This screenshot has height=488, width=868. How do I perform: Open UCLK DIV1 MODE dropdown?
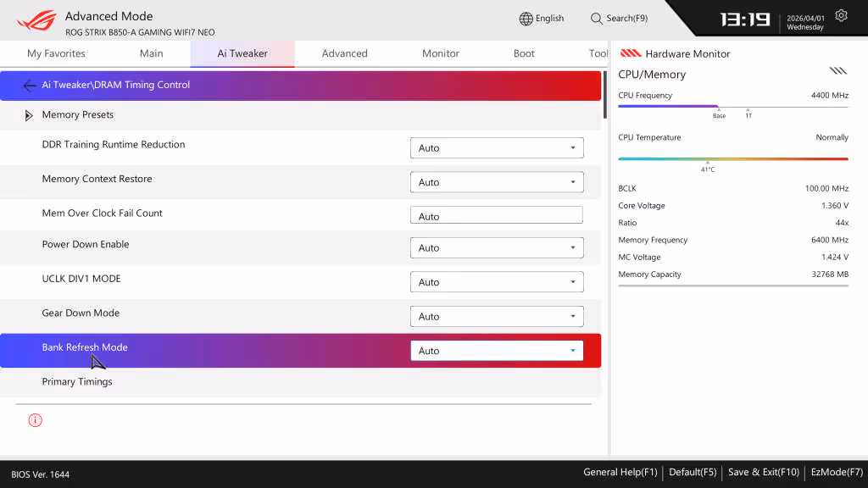pyautogui.click(x=497, y=281)
